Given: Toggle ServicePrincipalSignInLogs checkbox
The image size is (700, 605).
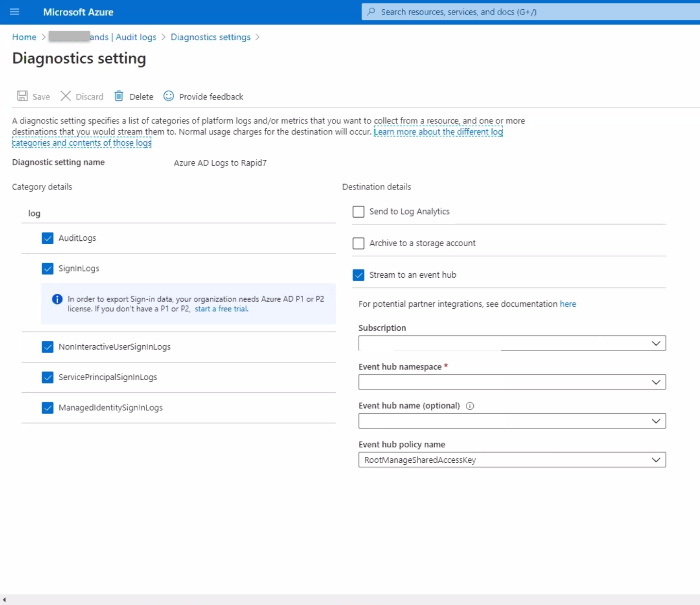Looking at the screenshot, I should [48, 377].
